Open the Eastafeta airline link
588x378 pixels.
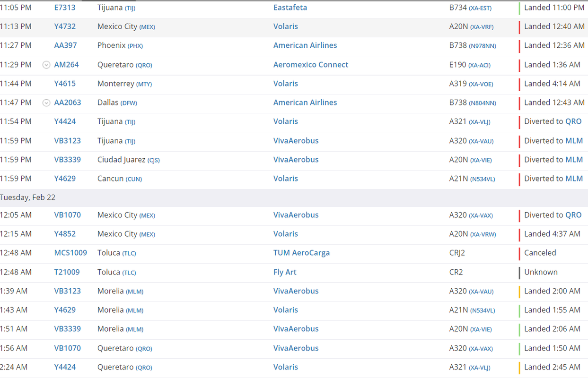pyautogui.click(x=290, y=8)
